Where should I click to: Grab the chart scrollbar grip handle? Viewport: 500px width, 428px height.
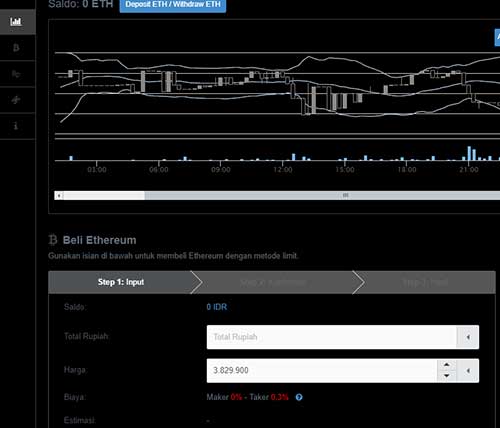click(x=345, y=195)
